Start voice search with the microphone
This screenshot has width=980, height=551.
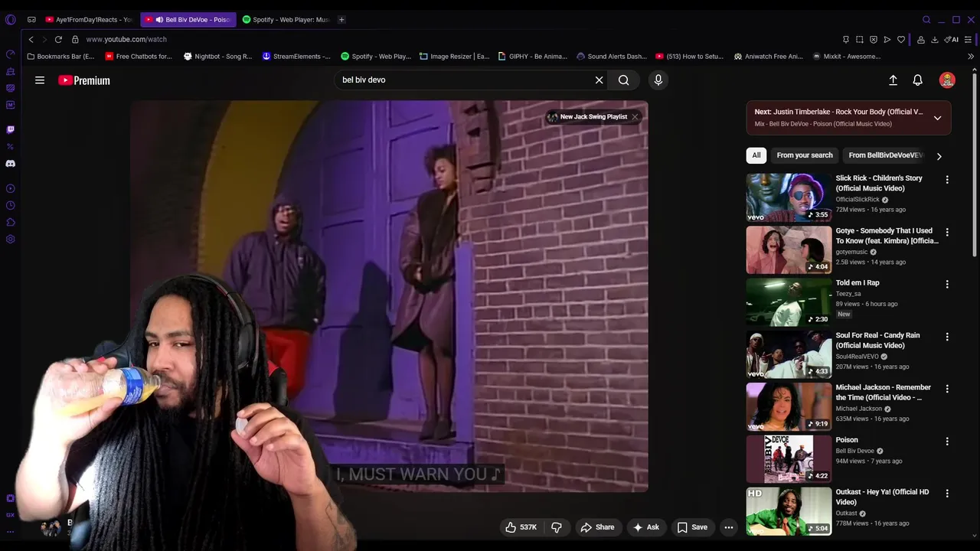click(658, 80)
